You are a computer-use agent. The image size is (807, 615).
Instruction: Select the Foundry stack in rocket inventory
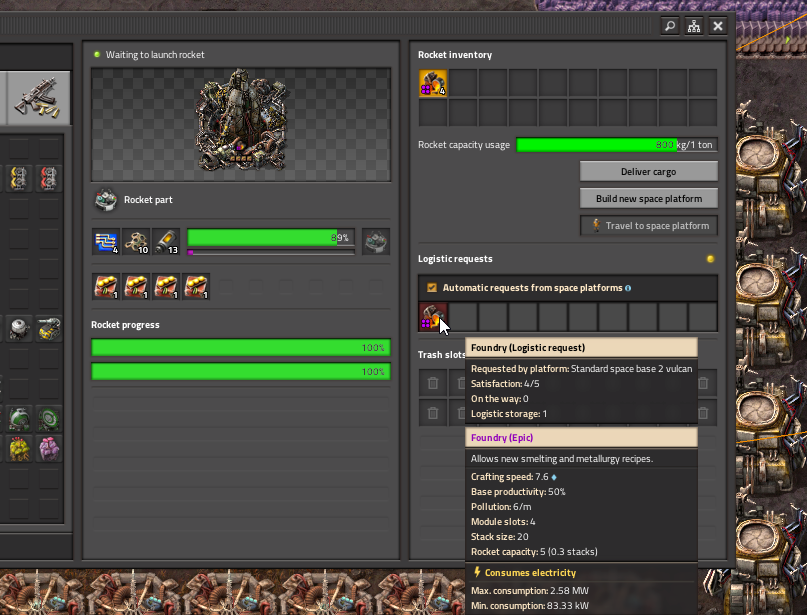[x=433, y=83]
